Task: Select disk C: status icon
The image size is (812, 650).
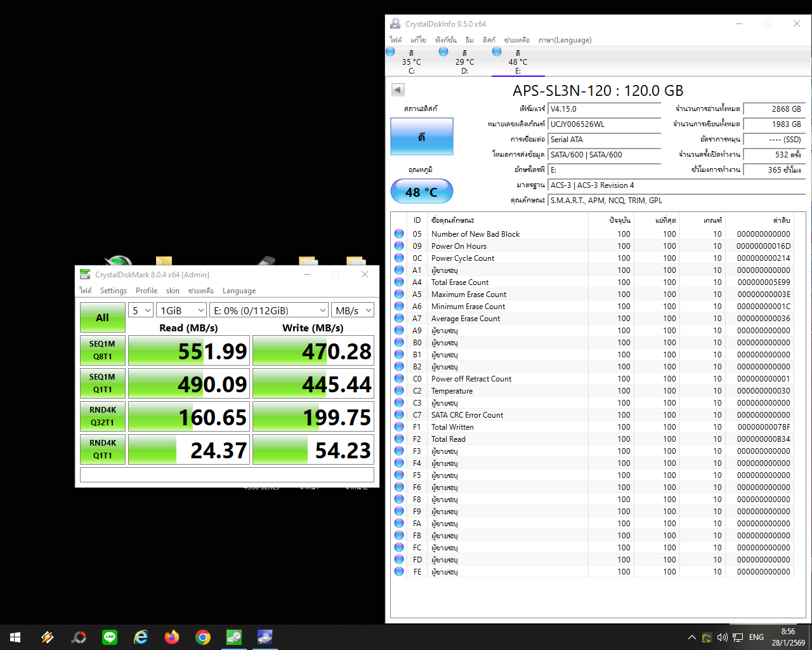Action: [391, 52]
